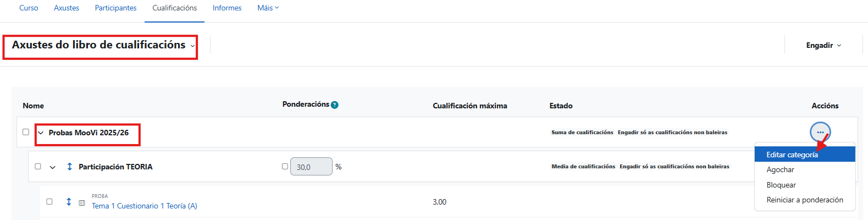The height and width of the screenshot is (220, 868).
Task: Click the move arrows icon beside Tema 1 Cuestionario
Action: 69,202
